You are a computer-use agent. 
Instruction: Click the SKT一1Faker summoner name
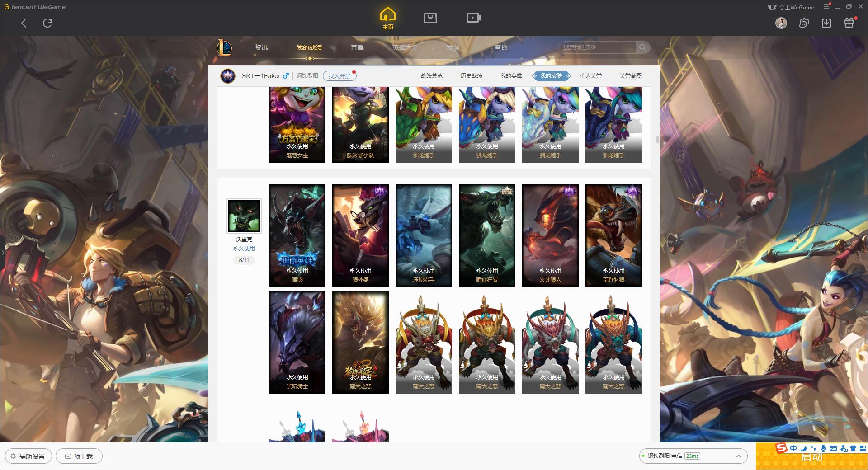click(261, 76)
